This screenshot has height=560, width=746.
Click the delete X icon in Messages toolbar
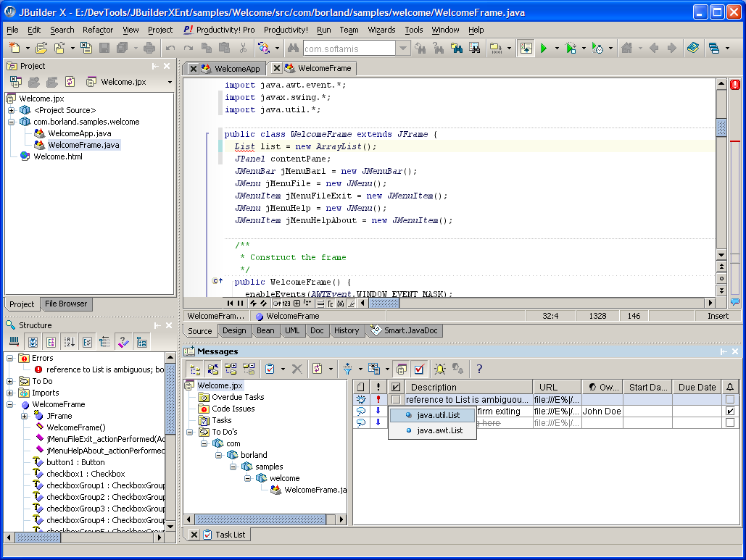(297, 369)
